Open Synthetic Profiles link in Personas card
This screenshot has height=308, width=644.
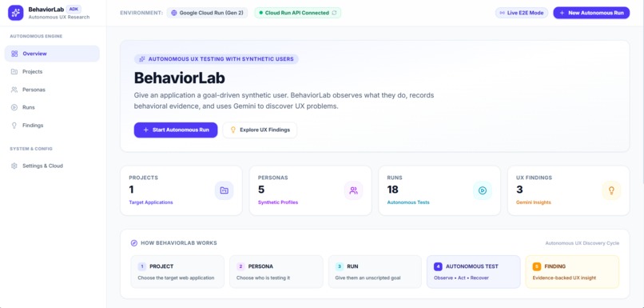point(278,202)
